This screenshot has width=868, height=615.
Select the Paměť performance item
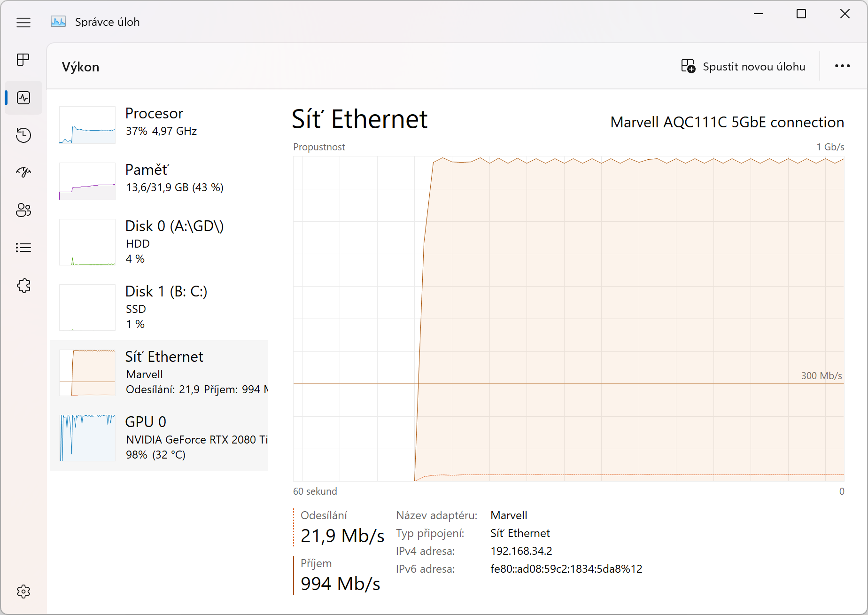pos(159,181)
